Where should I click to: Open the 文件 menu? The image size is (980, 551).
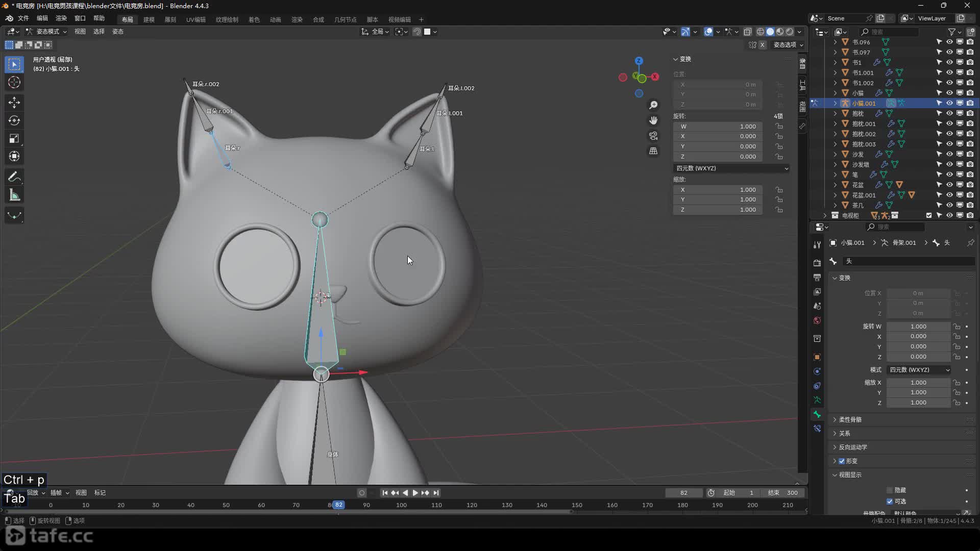(x=23, y=18)
